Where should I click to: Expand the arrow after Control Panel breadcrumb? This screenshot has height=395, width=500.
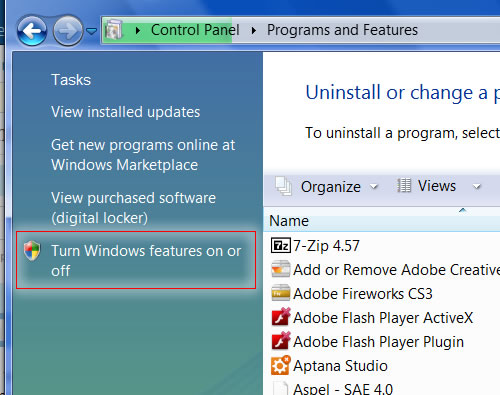[x=254, y=30]
